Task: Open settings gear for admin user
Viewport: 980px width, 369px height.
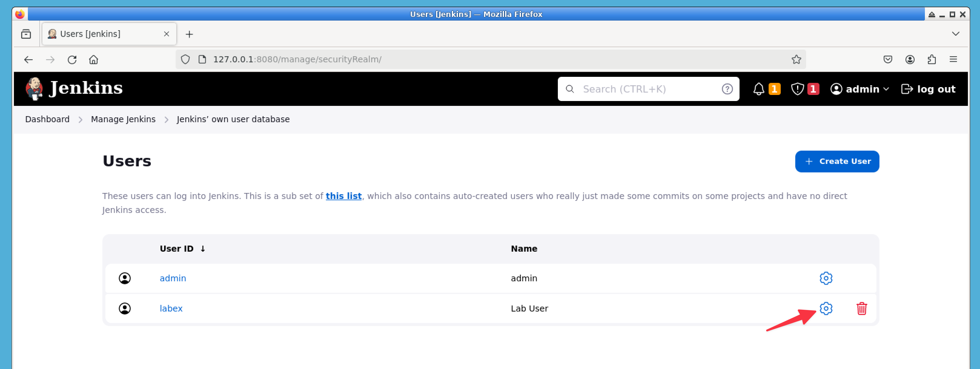Action: point(826,278)
